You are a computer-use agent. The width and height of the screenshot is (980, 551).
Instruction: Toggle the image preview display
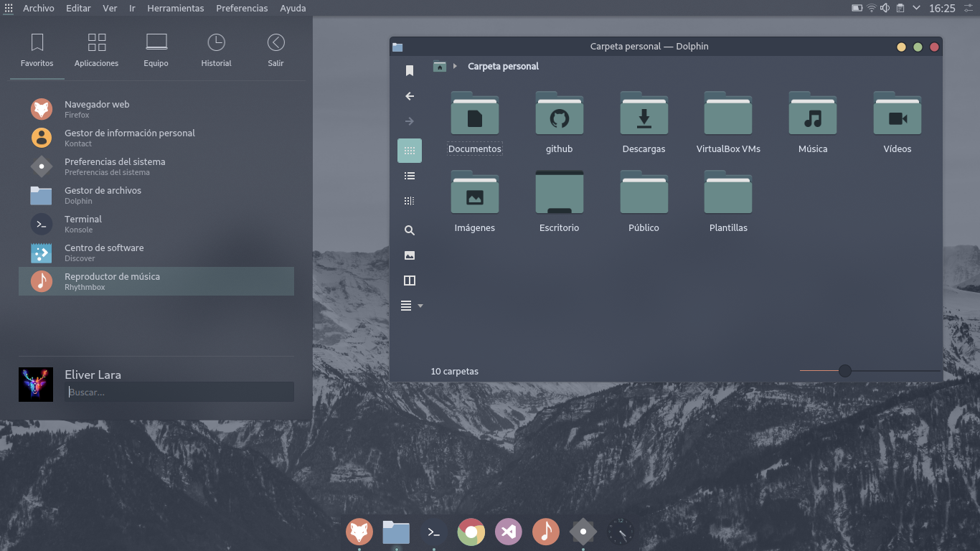click(410, 255)
